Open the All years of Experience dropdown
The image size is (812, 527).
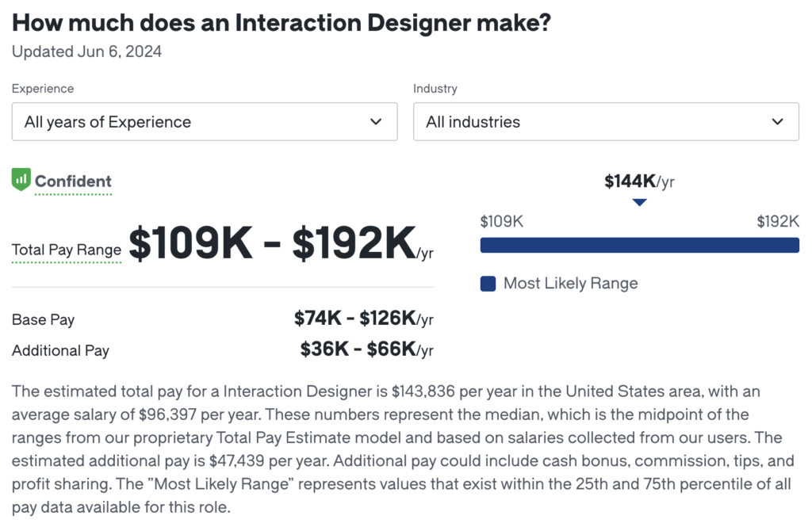(205, 122)
